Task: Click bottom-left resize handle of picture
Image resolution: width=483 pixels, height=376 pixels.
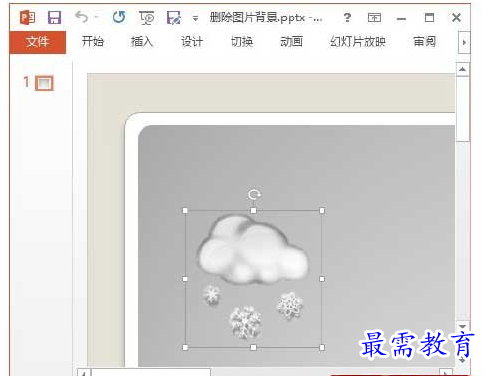Action: (x=185, y=348)
